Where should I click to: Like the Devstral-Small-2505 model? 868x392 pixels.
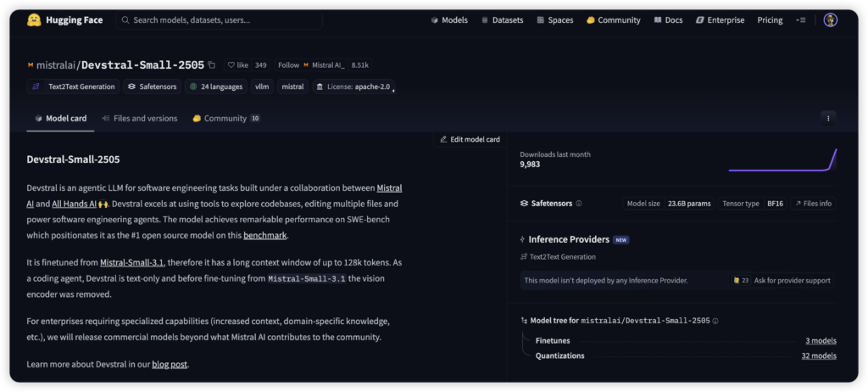click(x=238, y=64)
